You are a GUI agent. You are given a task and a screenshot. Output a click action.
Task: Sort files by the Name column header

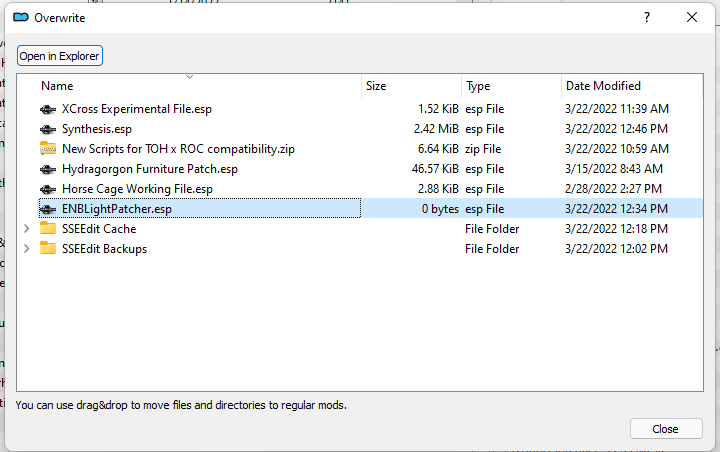[57, 86]
